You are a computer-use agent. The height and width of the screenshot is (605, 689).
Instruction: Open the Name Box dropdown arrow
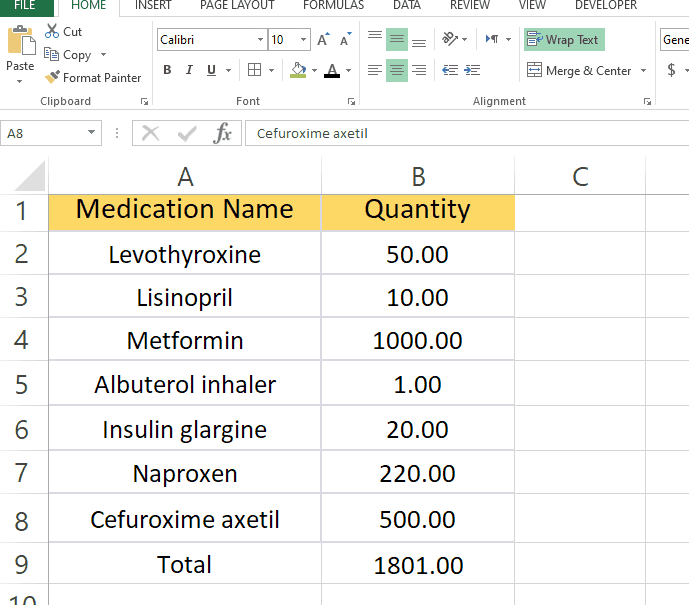point(91,132)
